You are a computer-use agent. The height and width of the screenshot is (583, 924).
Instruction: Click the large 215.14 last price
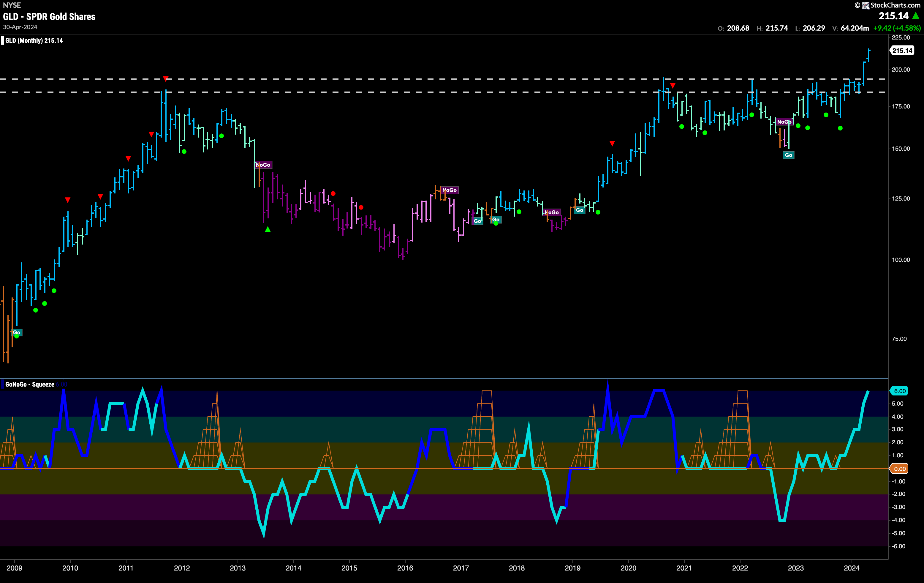tap(894, 16)
